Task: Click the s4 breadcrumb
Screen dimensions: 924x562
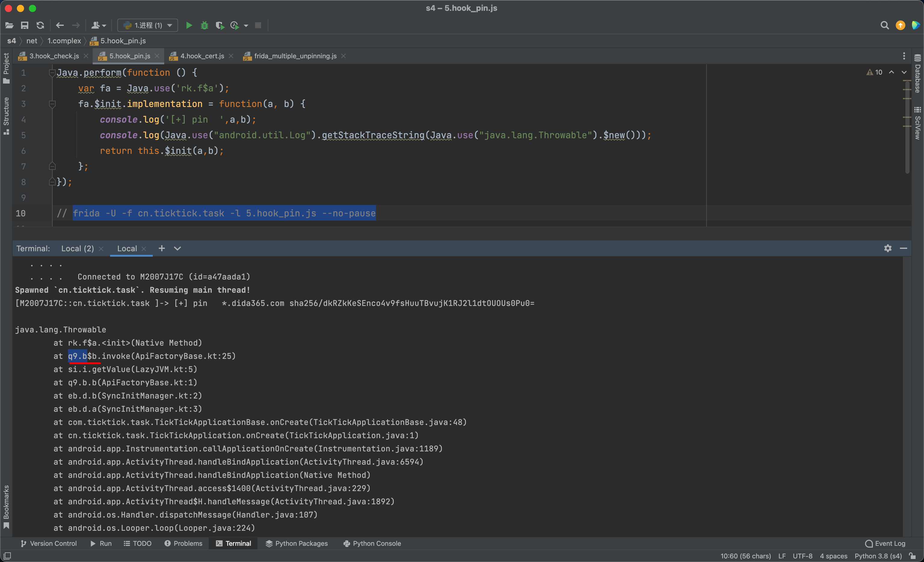Action: [12, 41]
